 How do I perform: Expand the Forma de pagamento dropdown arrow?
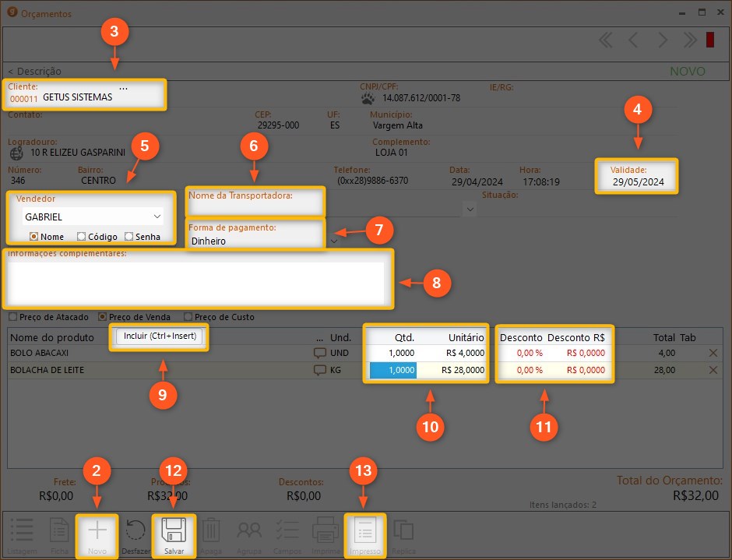(x=334, y=241)
